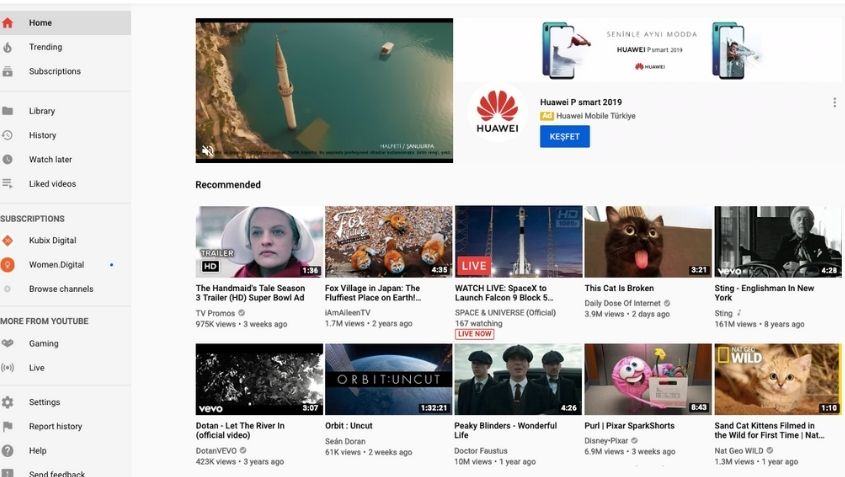This screenshot has width=845, height=477.
Task: Click the music note beside Sting
Action: click(x=739, y=313)
